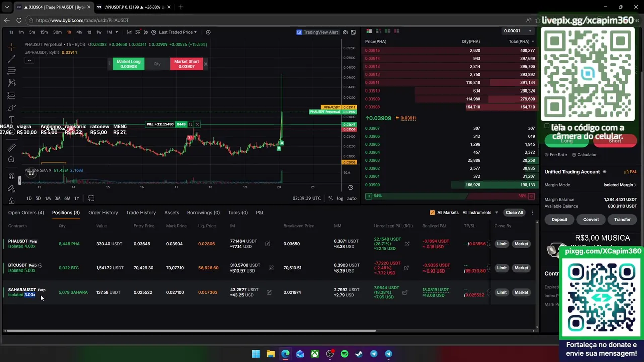Click the Deposit button
This screenshot has height=362, width=644.
559,220
